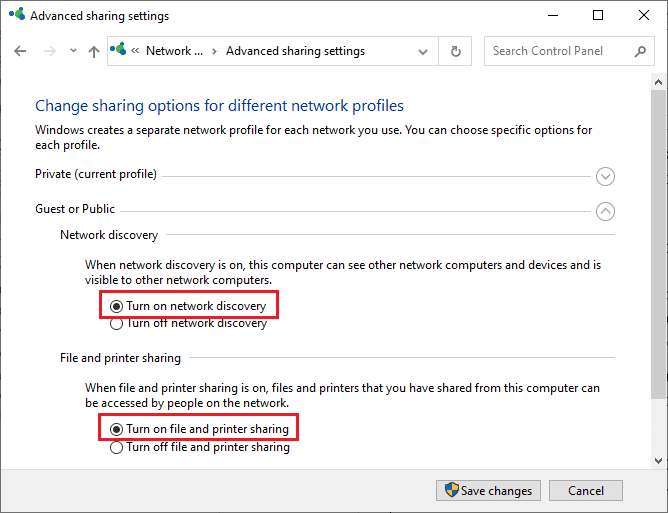The width and height of the screenshot is (668, 513).
Task: Go back using the back arrow
Action: [x=20, y=51]
